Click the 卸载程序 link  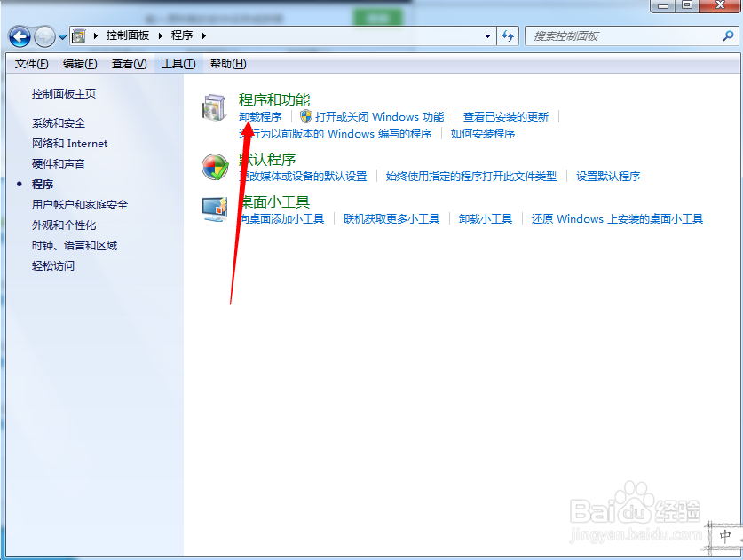(260, 116)
